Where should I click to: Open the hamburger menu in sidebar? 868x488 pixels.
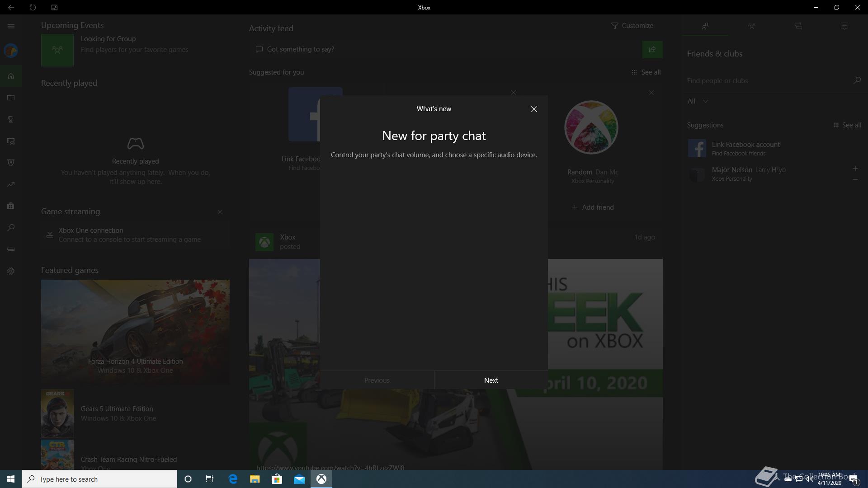pos(11,26)
